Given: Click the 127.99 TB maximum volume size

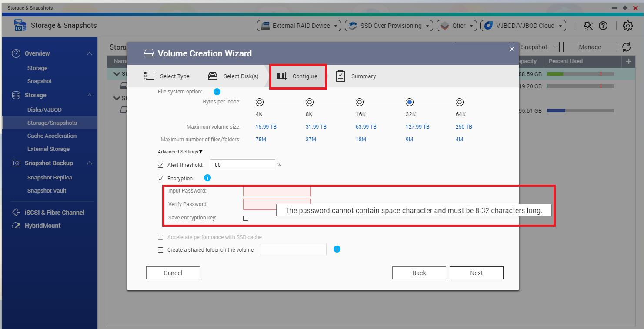Looking at the screenshot, I should click(417, 127).
